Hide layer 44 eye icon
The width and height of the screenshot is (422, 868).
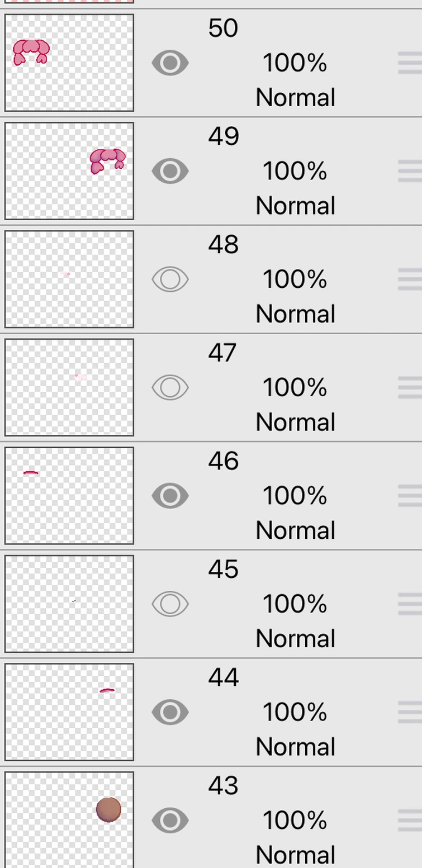click(x=170, y=712)
